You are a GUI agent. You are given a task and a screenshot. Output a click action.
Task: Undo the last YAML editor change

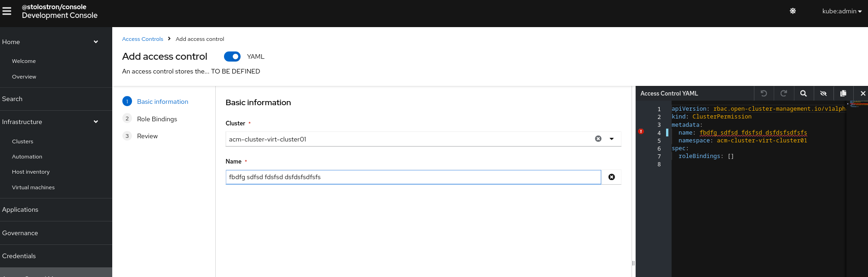click(x=764, y=93)
